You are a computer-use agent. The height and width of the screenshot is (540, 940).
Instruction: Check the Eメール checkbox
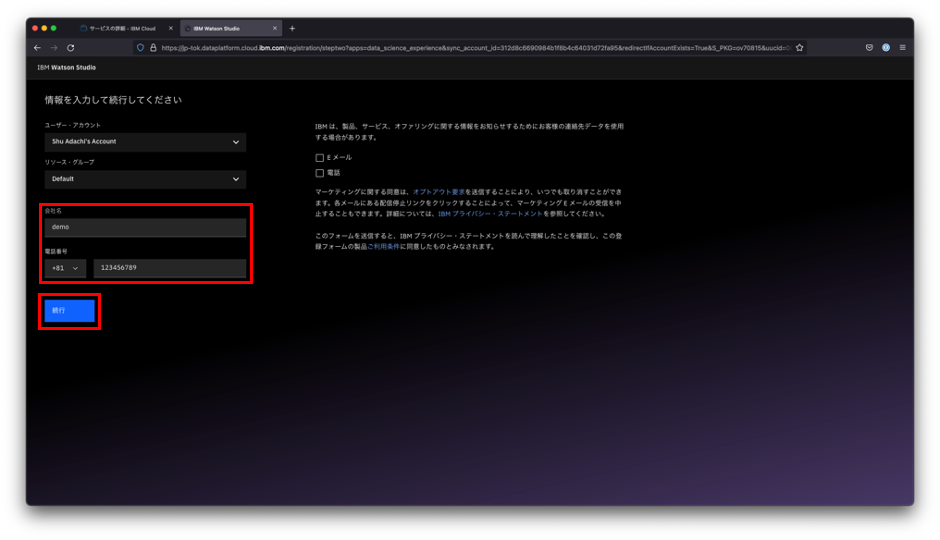click(x=320, y=158)
